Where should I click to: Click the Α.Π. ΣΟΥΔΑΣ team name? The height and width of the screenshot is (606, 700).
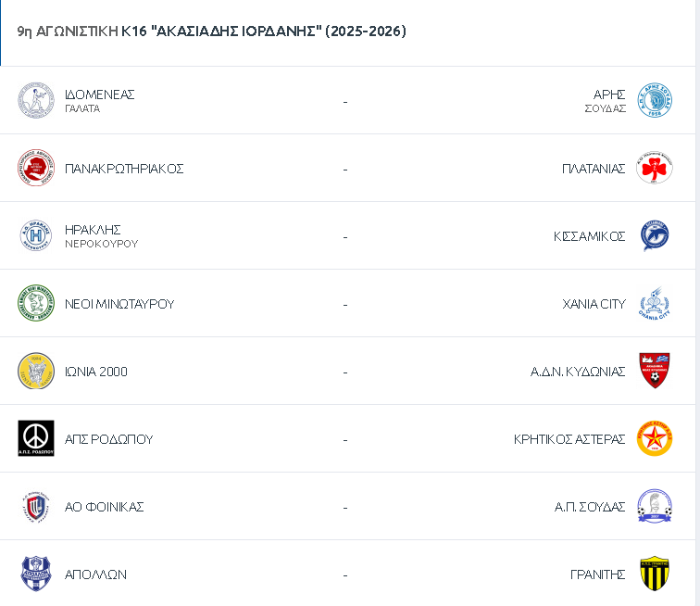590,507
